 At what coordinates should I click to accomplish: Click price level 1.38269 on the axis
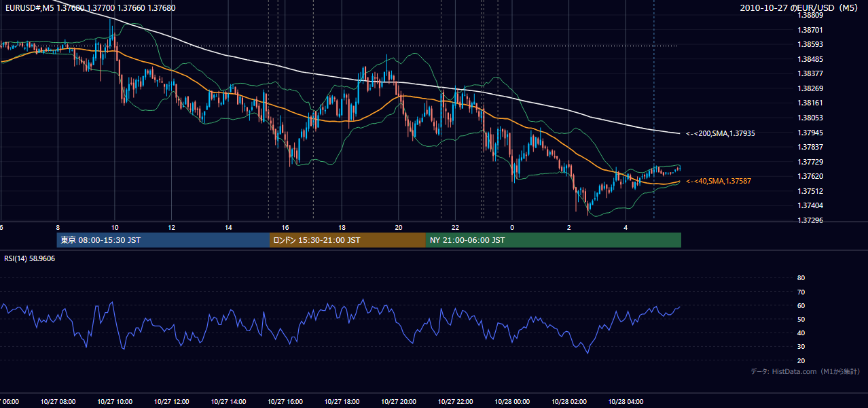pyautogui.click(x=809, y=88)
